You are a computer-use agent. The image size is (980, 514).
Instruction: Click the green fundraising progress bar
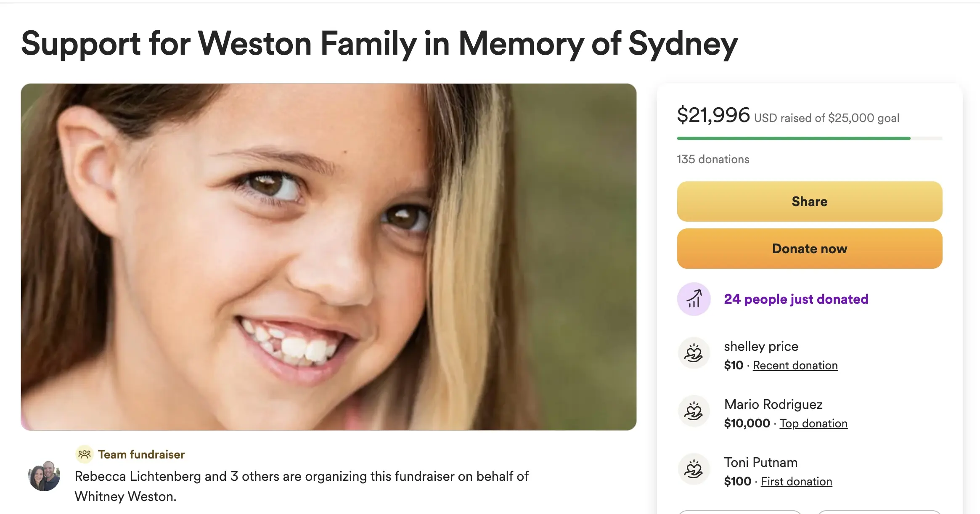click(x=793, y=138)
